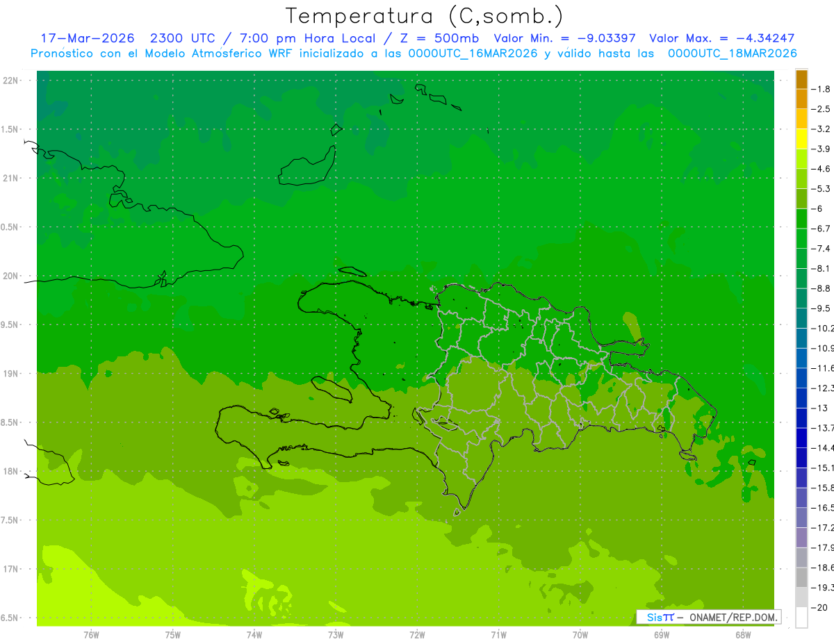Click the '68W' longitude label
Image resolution: width=834 pixels, height=644 pixels.
[x=743, y=635]
